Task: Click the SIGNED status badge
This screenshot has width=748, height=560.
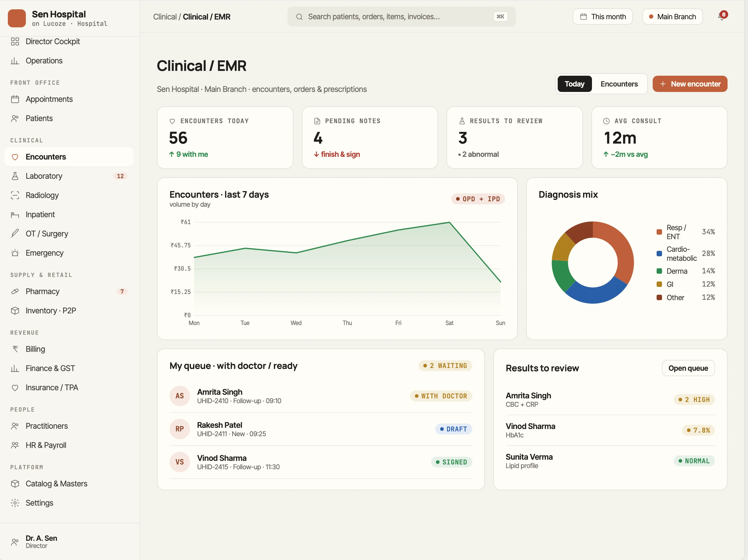Action: click(x=452, y=462)
